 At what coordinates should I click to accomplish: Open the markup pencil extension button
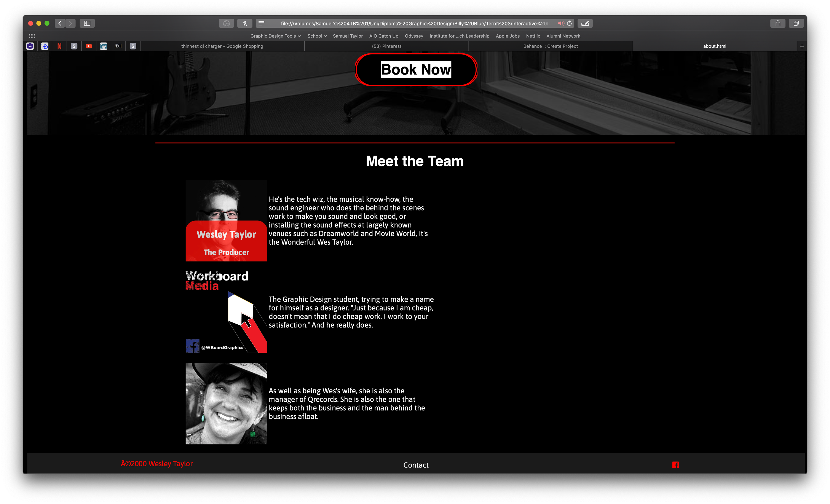585,23
